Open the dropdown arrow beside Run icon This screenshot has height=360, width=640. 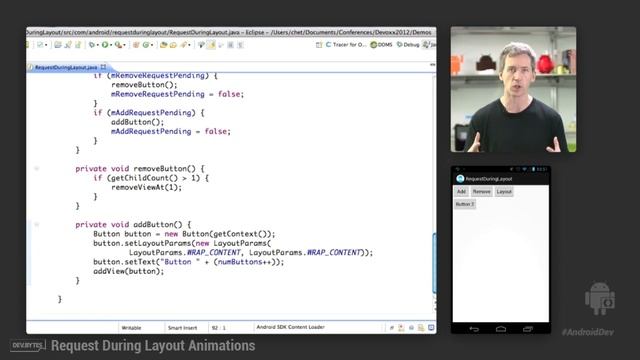(x=111, y=45)
